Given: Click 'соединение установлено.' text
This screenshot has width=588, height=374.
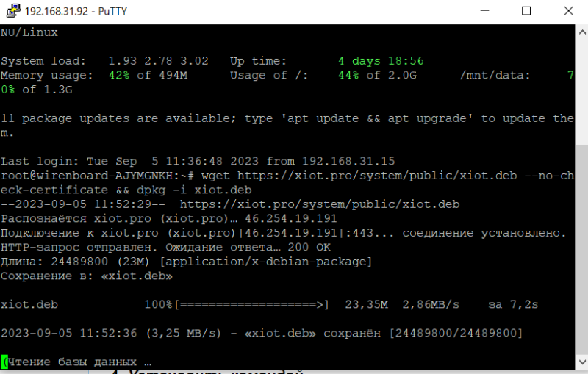Looking at the screenshot, I should [484, 233].
